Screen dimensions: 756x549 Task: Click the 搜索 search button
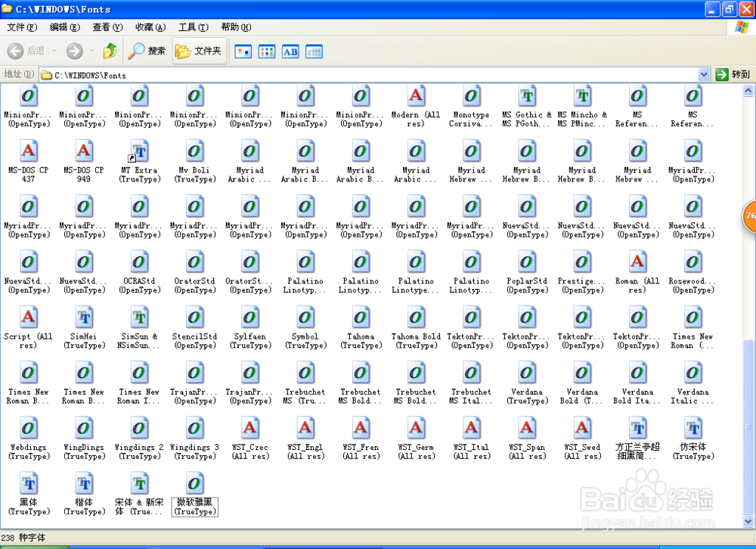click(x=147, y=51)
